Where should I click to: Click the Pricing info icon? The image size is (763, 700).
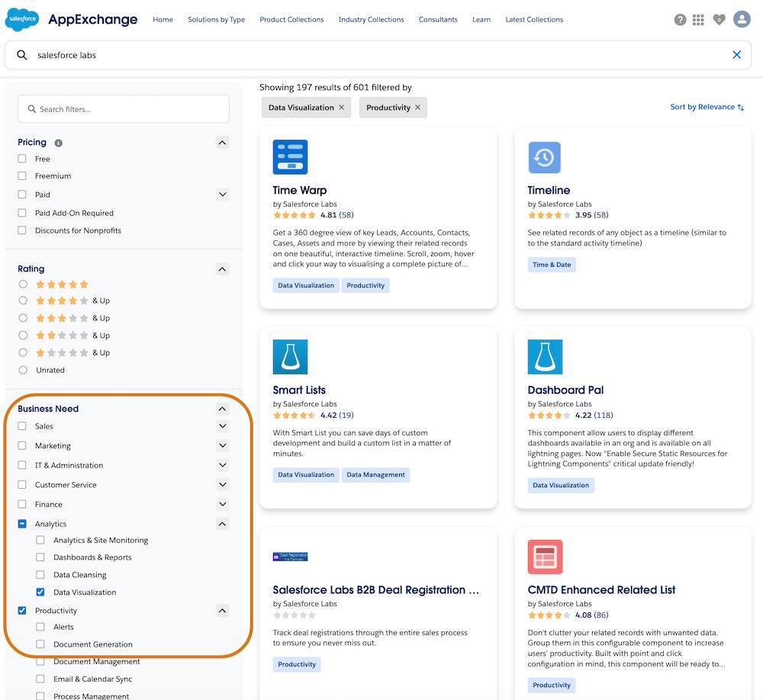pyautogui.click(x=59, y=143)
